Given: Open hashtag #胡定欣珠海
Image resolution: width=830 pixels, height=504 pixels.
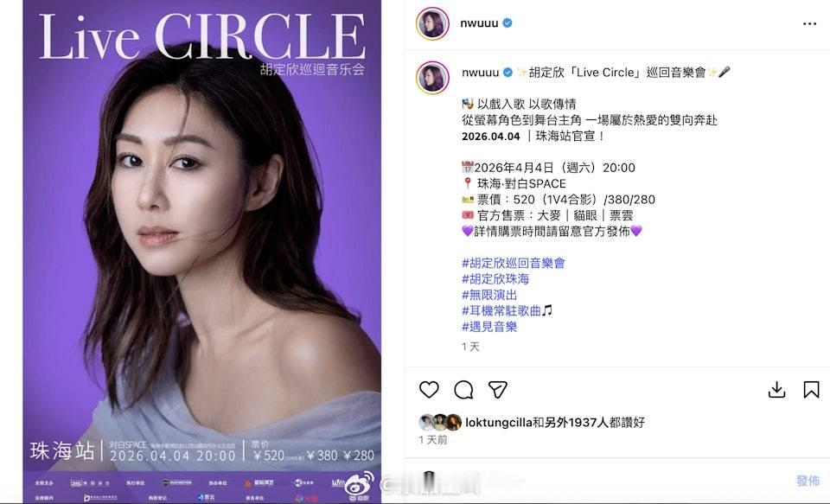Looking at the screenshot, I should [495, 279].
